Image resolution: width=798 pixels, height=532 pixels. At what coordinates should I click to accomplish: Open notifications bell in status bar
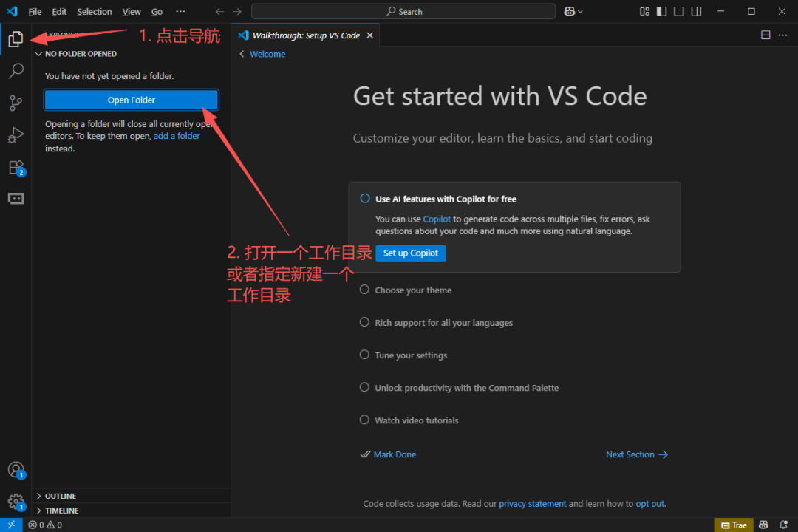pos(784,525)
